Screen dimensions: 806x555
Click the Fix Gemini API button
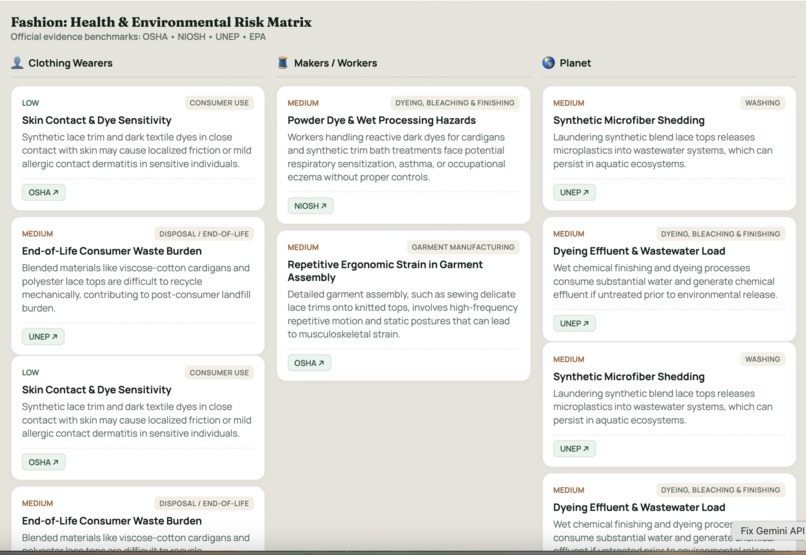pyautogui.click(x=772, y=531)
